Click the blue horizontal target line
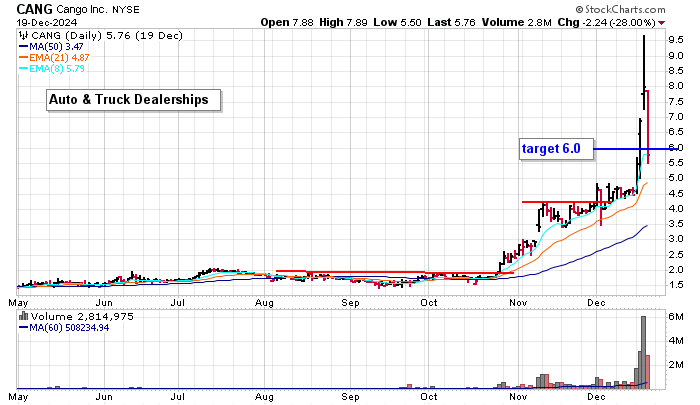700x405 pixels. pos(634,149)
